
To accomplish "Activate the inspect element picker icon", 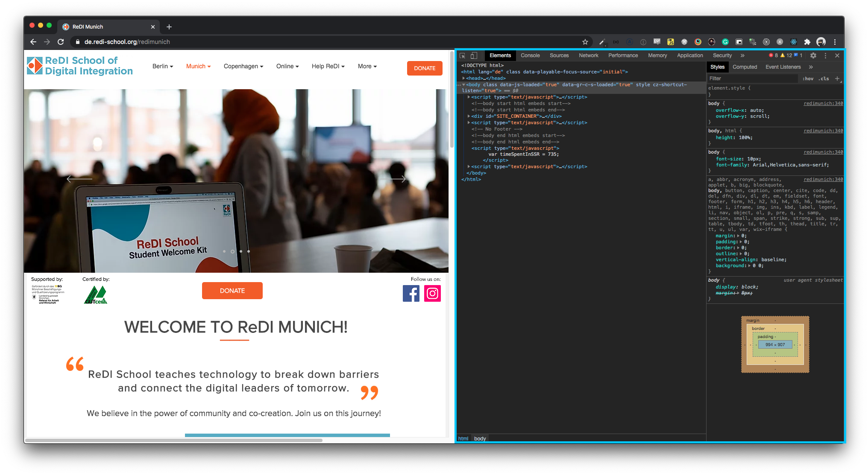I will pyautogui.click(x=462, y=55).
